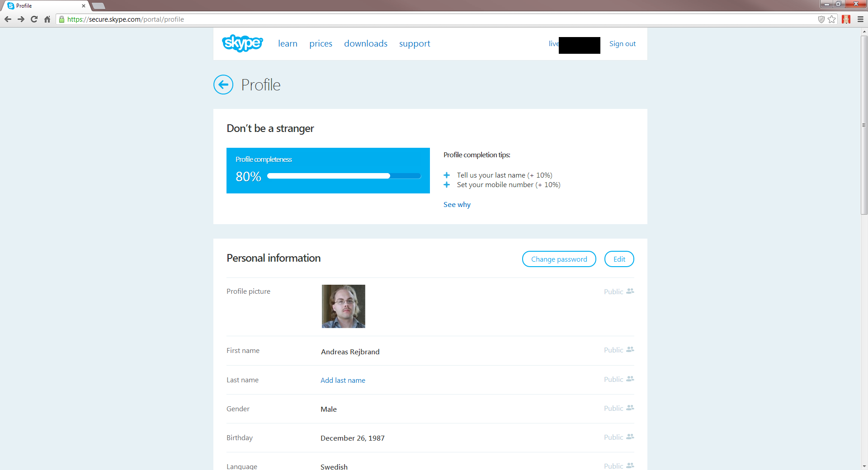Click the Change password button
This screenshot has height=470, width=868.
[559, 259]
